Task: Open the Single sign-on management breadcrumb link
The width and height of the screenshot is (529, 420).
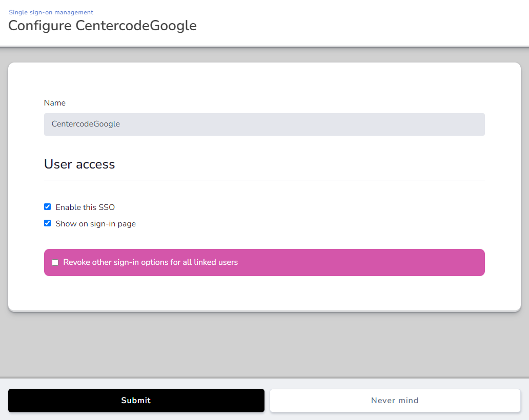Action: (51, 12)
